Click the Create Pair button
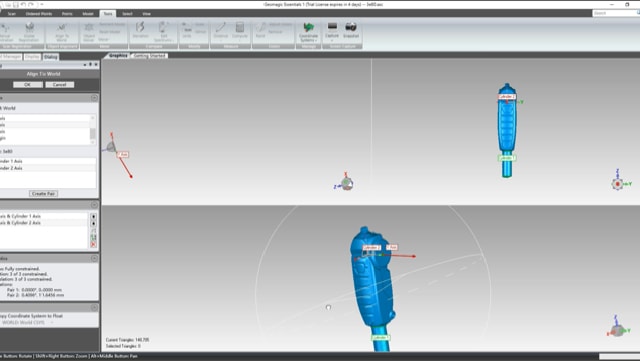 (x=43, y=194)
